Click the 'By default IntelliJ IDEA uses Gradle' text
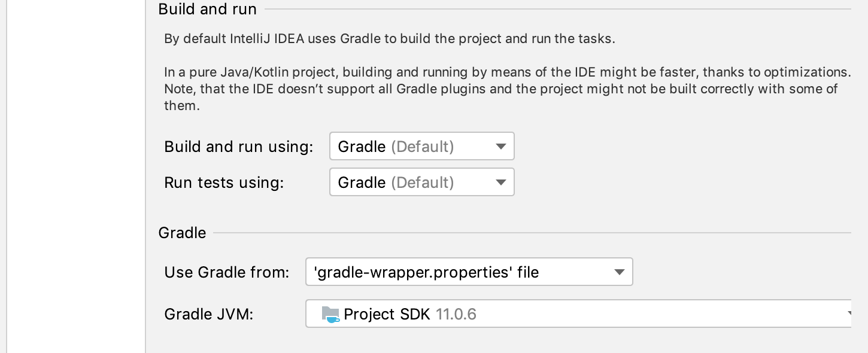 click(x=389, y=39)
